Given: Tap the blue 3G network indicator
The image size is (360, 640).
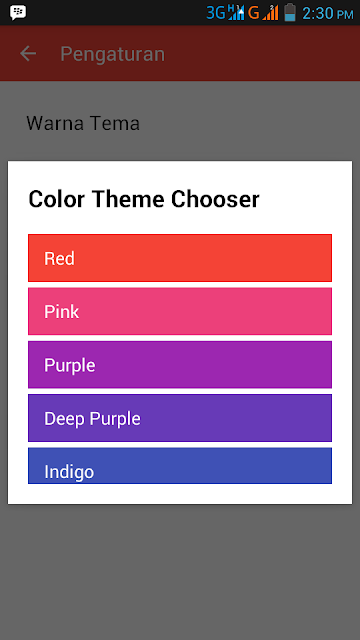Looking at the screenshot, I should tap(216, 13).
